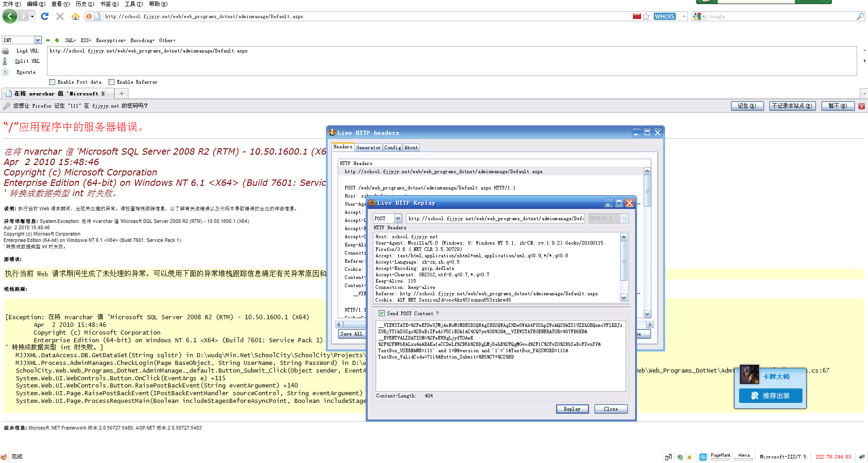Open the 文件(F) menu
The height and width of the screenshot is (463, 868).
[x=11, y=4]
